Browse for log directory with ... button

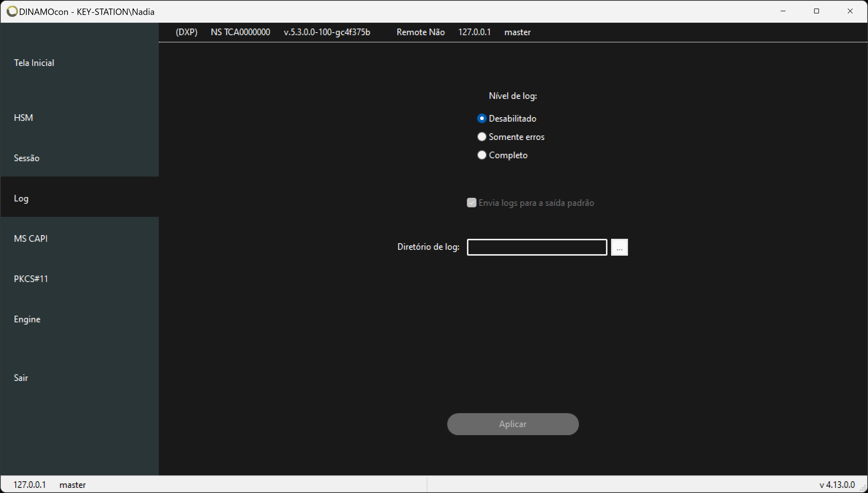tap(619, 247)
